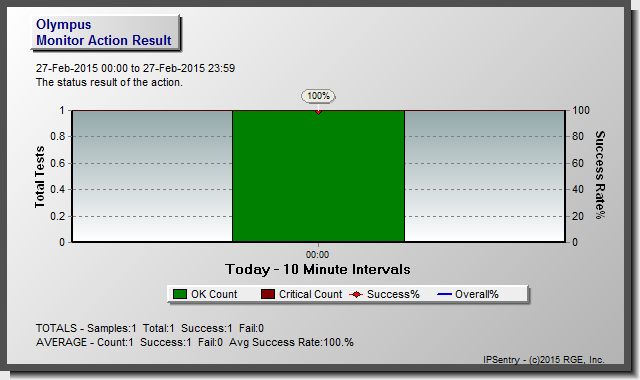Click the OK Count legend text
Image resolution: width=640 pixels, height=380 pixels.
[214, 294]
